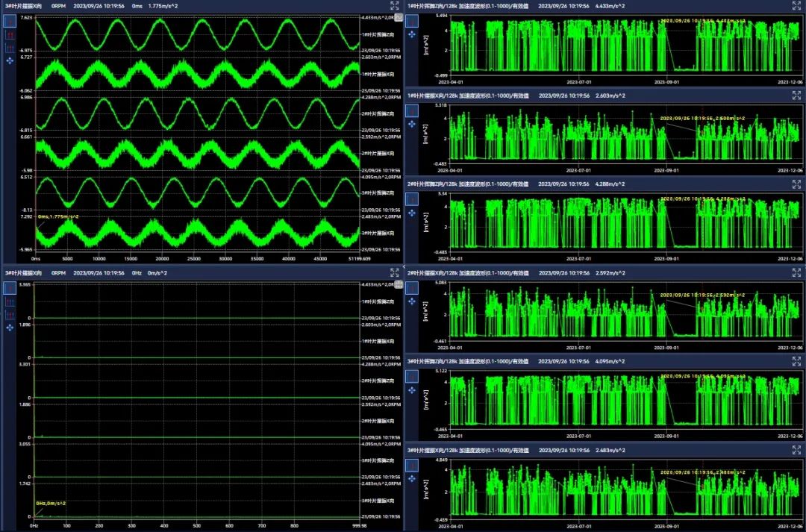The image size is (806, 532).
Task: Select single cursor tool in waveform panel
Action: [x=10, y=22]
